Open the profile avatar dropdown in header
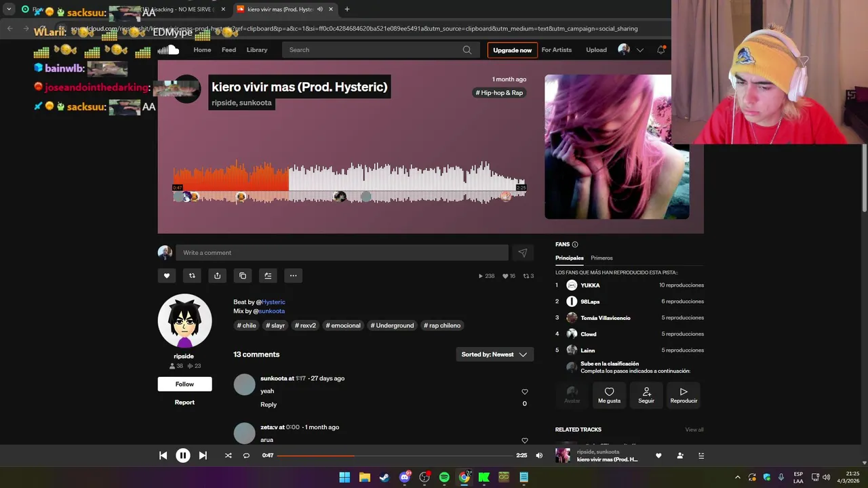The width and height of the screenshot is (868, 488). coord(631,49)
